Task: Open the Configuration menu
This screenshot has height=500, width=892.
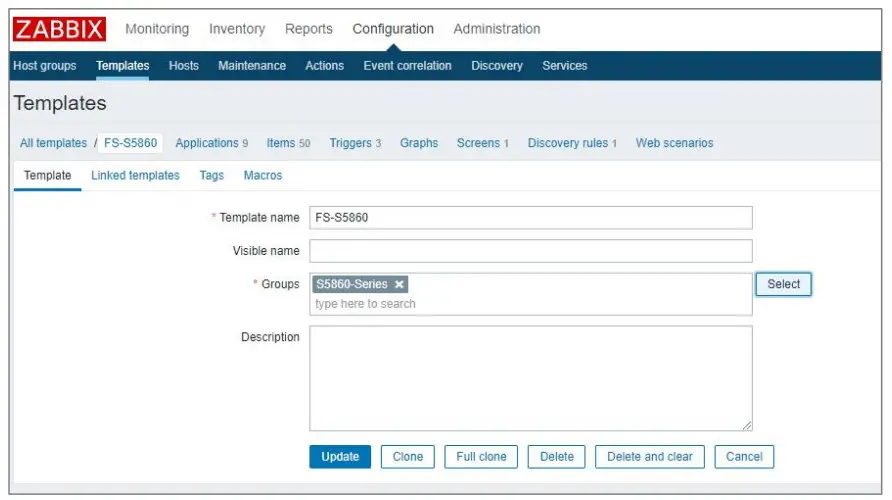Action: [x=393, y=29]
